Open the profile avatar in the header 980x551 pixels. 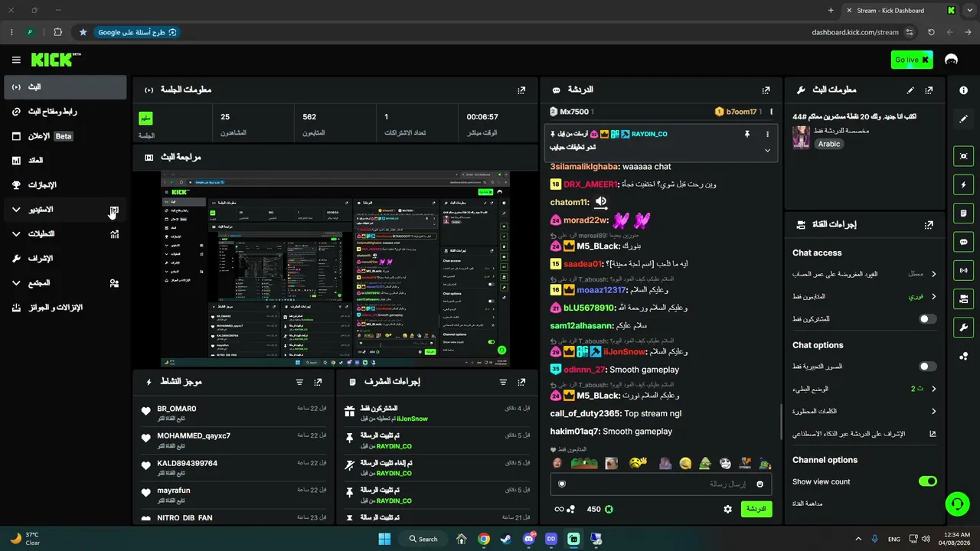pos(952,60)
